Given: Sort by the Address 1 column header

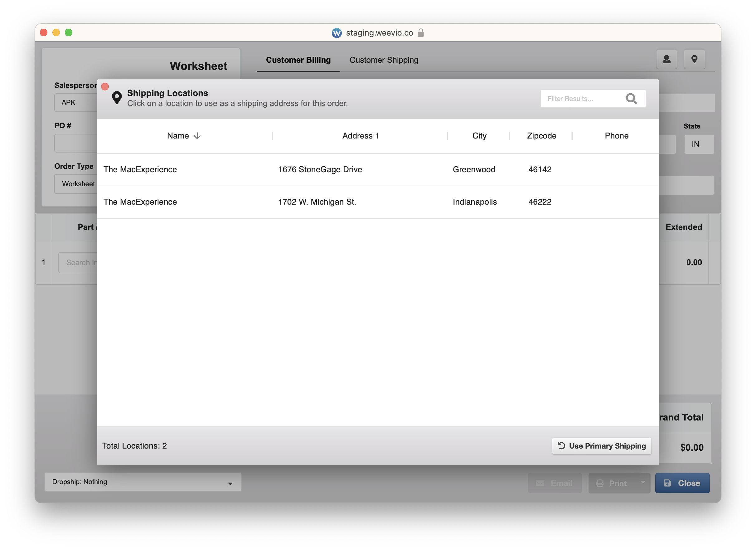Looking at the screenshot, I should (x=360, y=136).
